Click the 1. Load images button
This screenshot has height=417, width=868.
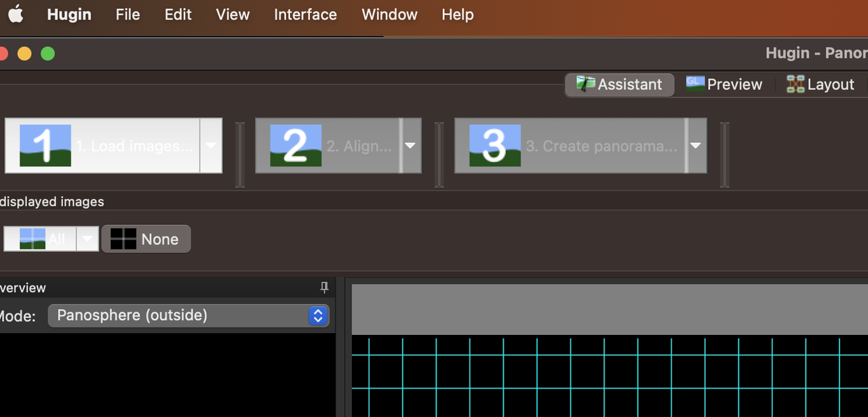(x=102, y=146)
